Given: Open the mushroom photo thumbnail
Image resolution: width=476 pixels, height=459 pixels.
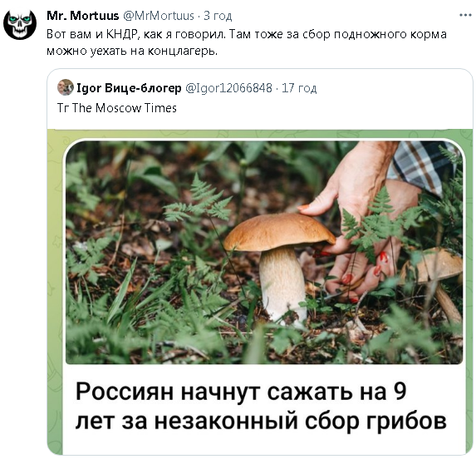Looking at the screenshot, I should pos(264,252).
